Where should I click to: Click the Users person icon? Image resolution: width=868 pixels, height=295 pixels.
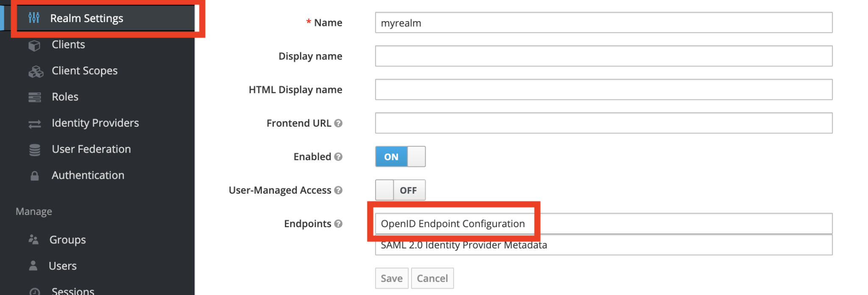[x=33, y=266]
